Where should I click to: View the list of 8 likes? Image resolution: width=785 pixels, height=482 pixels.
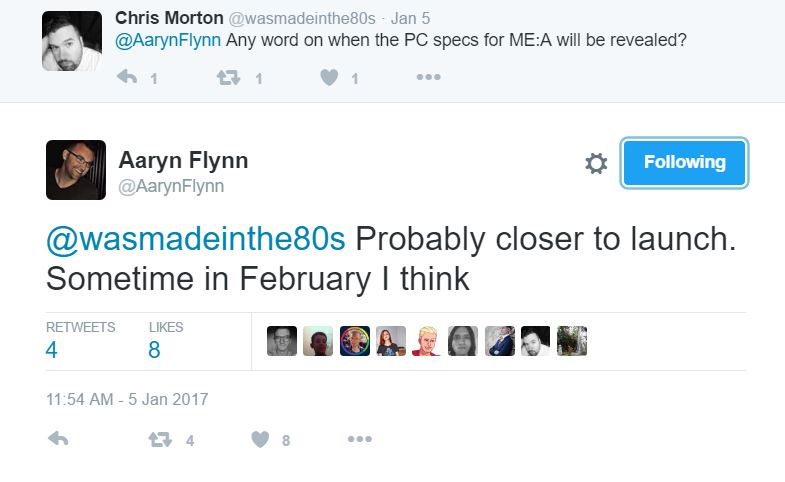[x=154, y=350]
